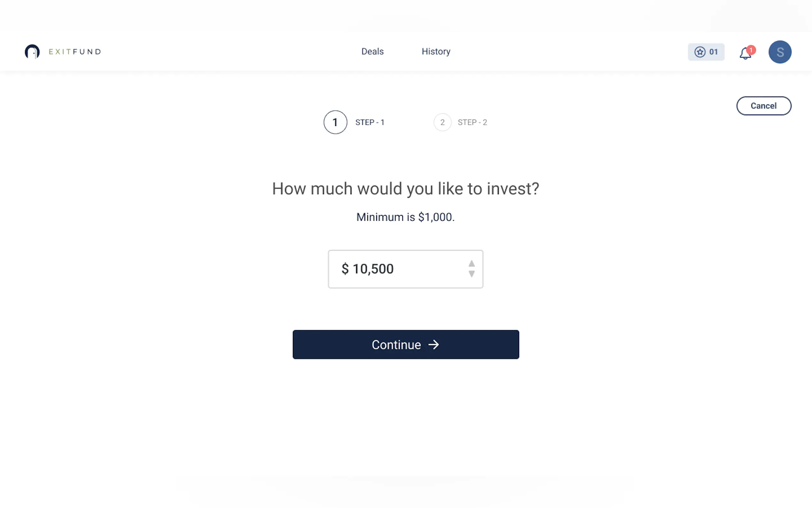Switch to the History page
The image size is (812, 508).
[x=436, y=52]
